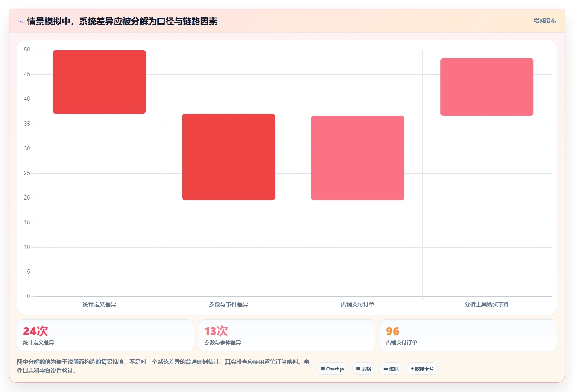Click the 分析工具购买事件 pink bar
Viewport: 574px width, 392px height.
click(487, 87)
